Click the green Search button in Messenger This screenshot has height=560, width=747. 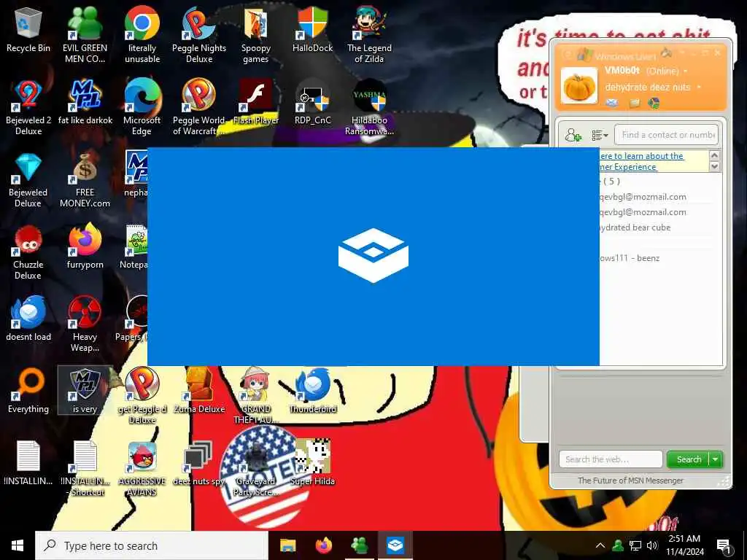click(x=689, y=459)
